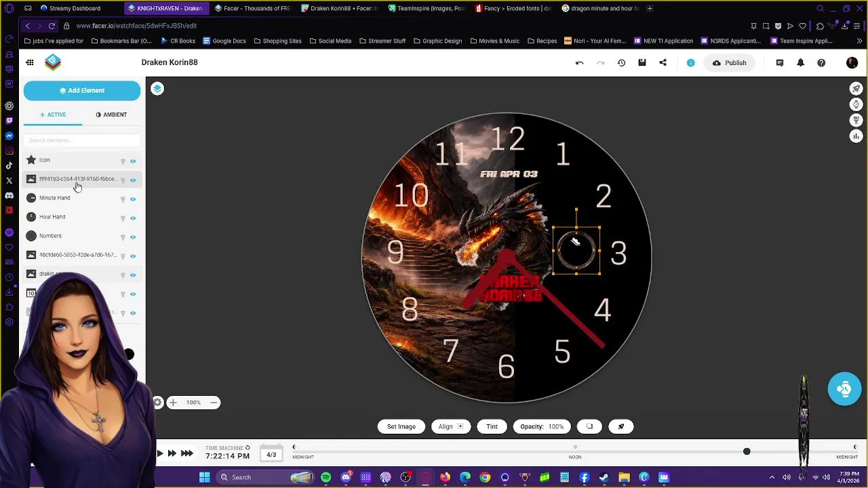Click the Tint button
The width and height of the screenshot is (868, 488).
tap(492, 426)
